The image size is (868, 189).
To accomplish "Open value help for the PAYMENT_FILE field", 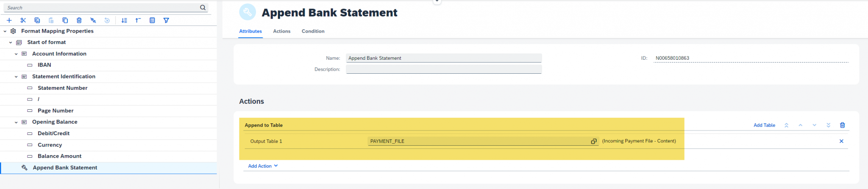I will click(593, 141).
